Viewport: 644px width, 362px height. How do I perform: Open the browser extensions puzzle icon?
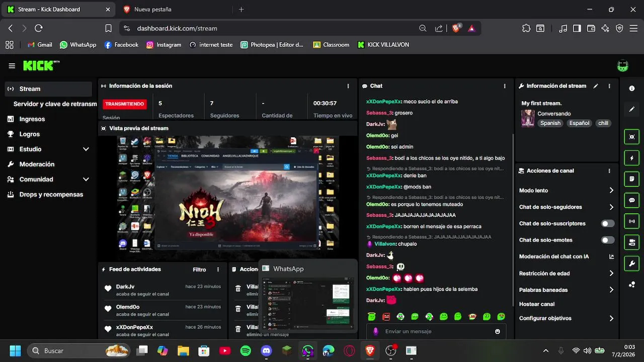pyautogui.click(x=526, y=29)
